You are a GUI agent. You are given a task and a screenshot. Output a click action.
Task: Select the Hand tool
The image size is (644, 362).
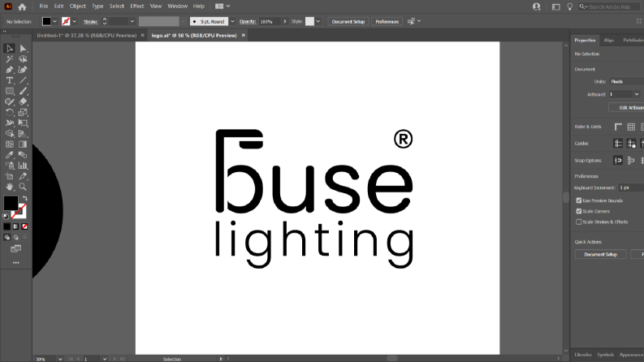tap(10, 187)
